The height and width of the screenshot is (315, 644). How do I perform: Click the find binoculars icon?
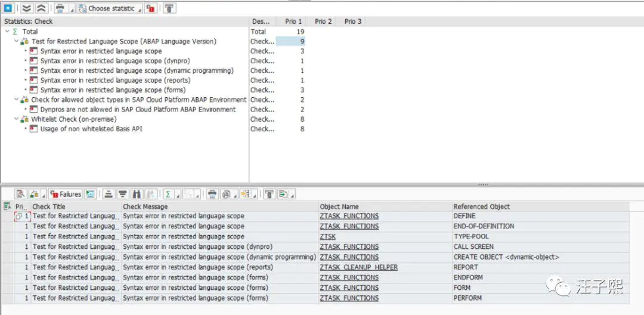pyautogui.click(x=137, y=194)
